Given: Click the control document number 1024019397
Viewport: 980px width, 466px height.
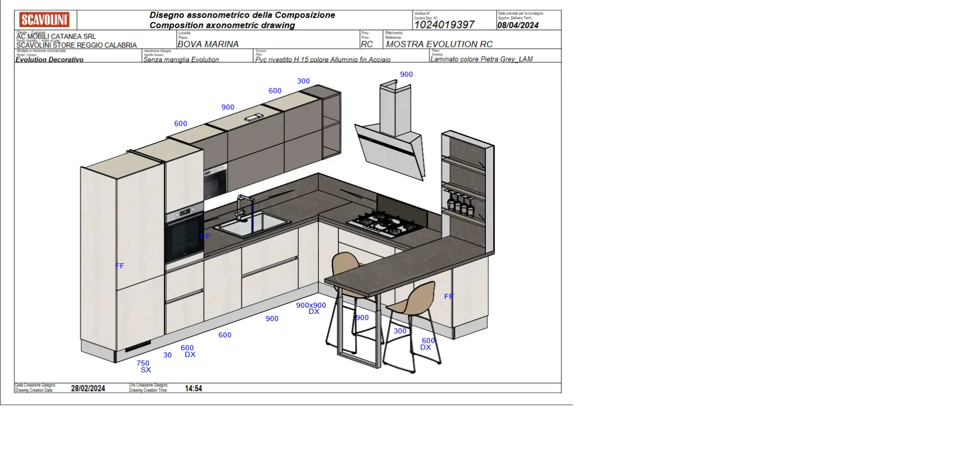Looking at the screenshot, I should [444, 24].
